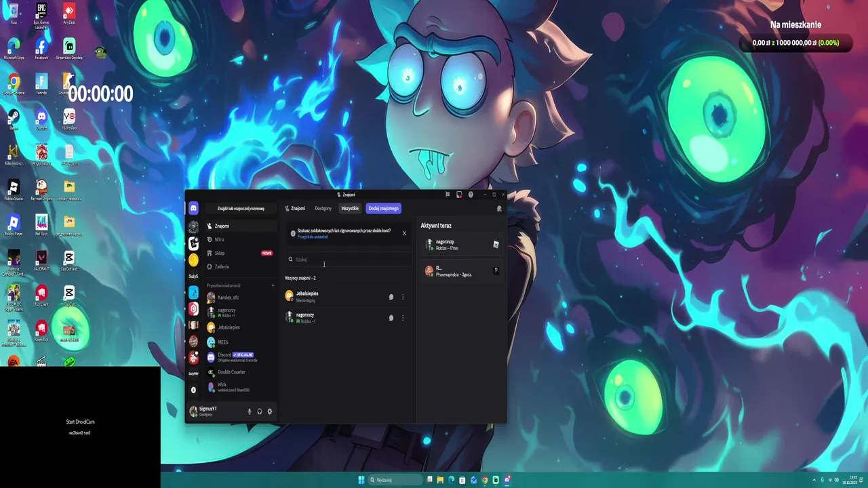Mute microphone in Discord user panel
Viewport: 868px width, 488px height.
pyautogui.click(x=250, y=411)
